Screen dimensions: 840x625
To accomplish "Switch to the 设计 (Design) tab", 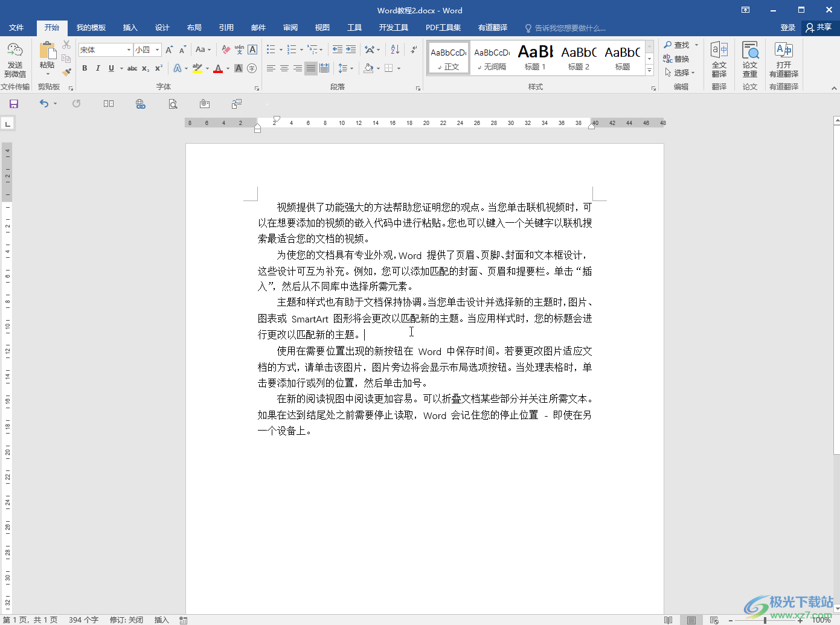I will coord(162,28).
